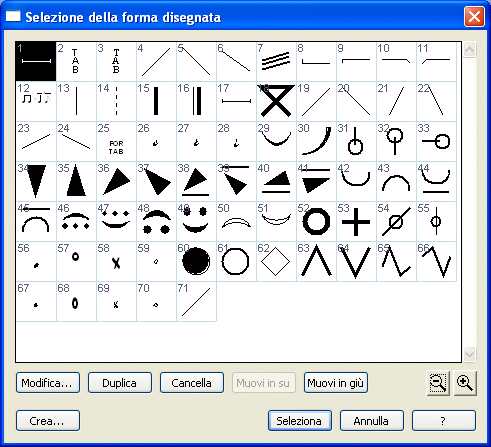Zoom out with the magnifier minus icon
This screenshot has width=491, height=447.
coord(438,383)
